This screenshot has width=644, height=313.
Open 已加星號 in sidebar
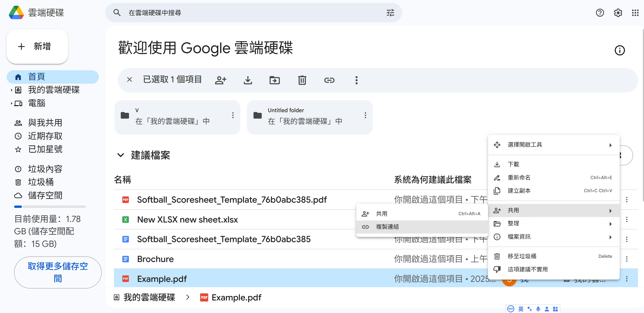(x=53, y=149)
